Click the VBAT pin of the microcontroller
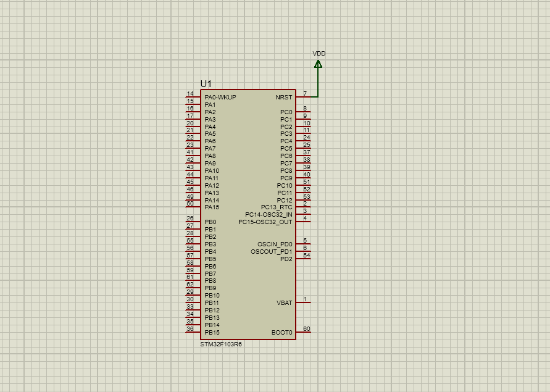The width and height of the screenshot is (550, 392). click(x=302, y=302)
